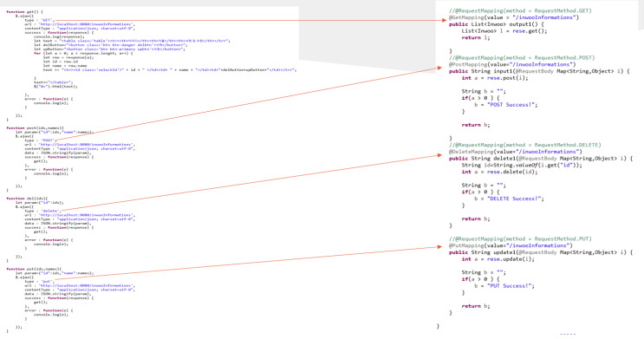Click the 'function put(ids,names){' declaration
The image size is (644, 339).
click(34, 269)
